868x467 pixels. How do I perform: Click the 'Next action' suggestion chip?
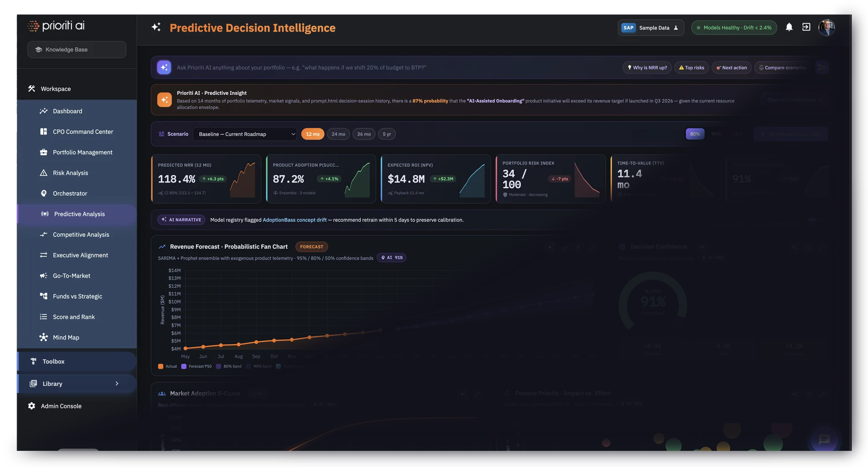[x=731, y=68]
